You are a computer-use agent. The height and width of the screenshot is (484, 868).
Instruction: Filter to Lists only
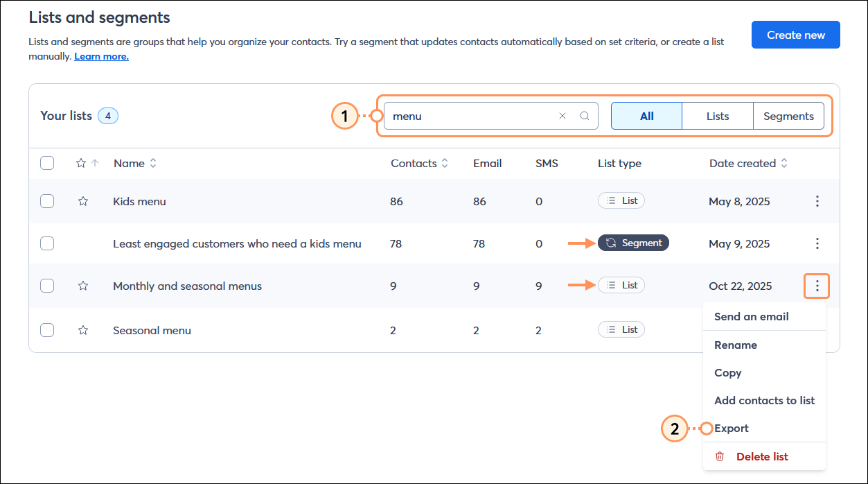718,116
